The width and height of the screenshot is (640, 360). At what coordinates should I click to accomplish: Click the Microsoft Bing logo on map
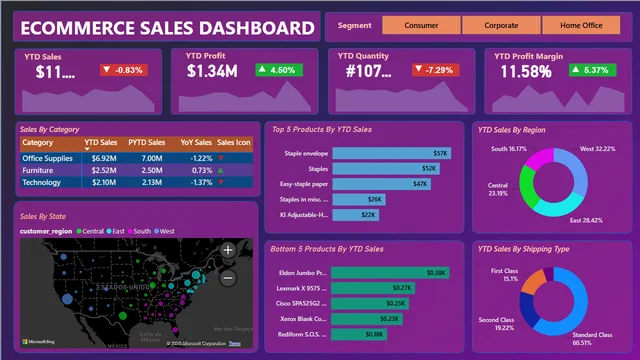(x=38, y=341)
